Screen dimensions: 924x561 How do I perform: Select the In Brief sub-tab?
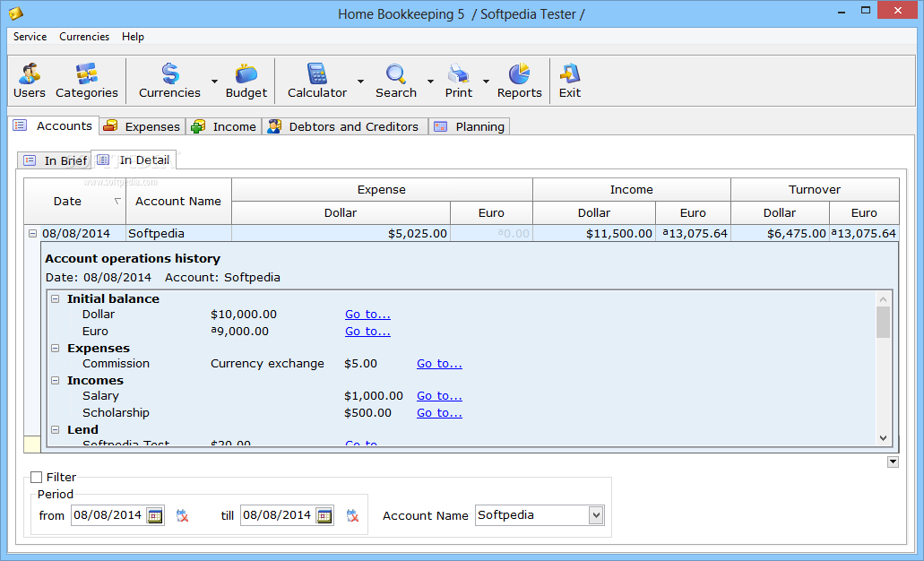(x=54, y=160)
